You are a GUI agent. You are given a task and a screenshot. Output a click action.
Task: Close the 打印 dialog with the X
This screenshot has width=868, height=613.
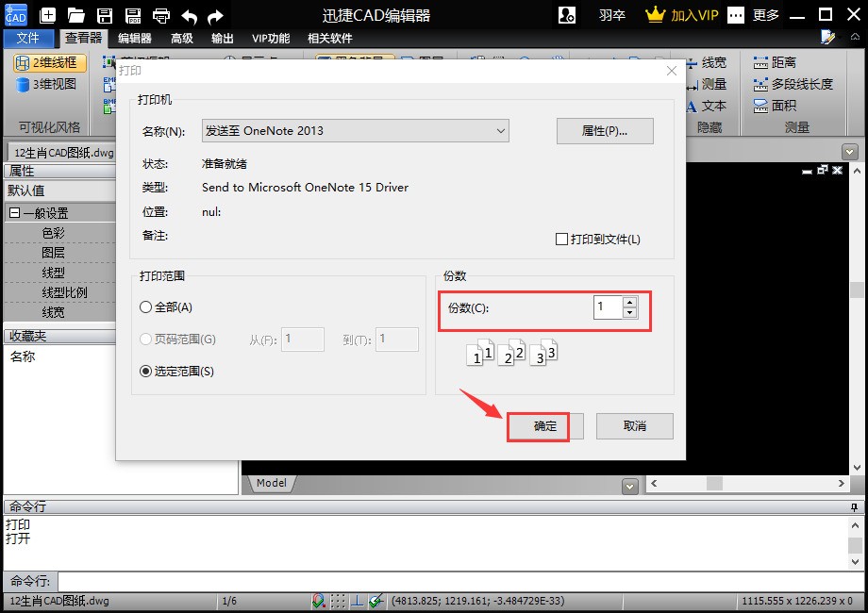click(x=672, y=71)
